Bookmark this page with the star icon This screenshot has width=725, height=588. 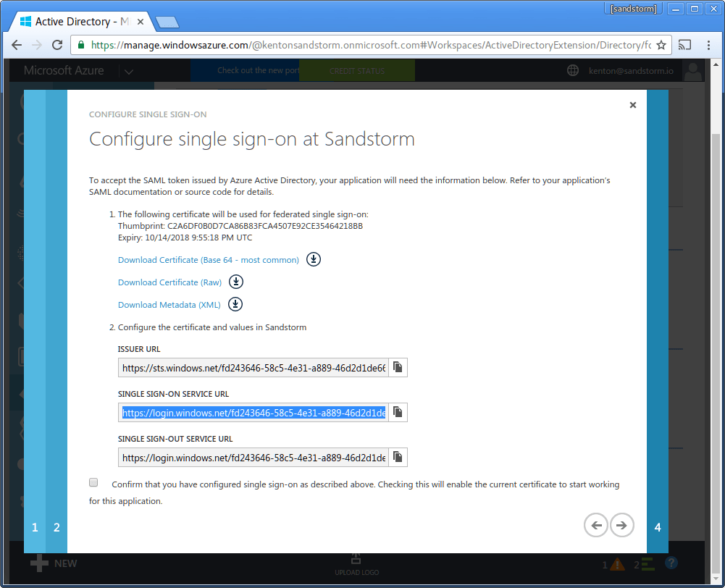661,45
